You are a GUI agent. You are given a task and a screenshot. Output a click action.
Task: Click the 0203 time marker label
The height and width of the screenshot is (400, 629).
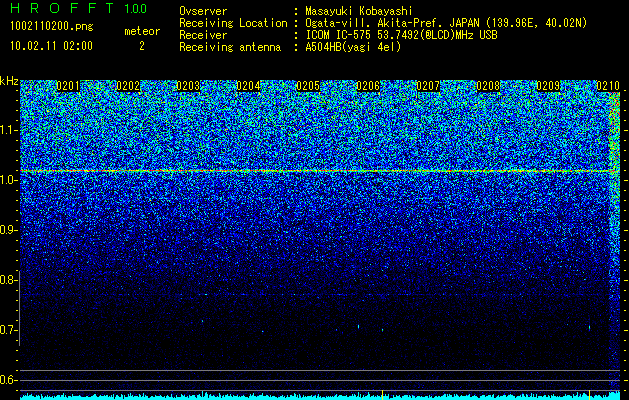point(188,86)
